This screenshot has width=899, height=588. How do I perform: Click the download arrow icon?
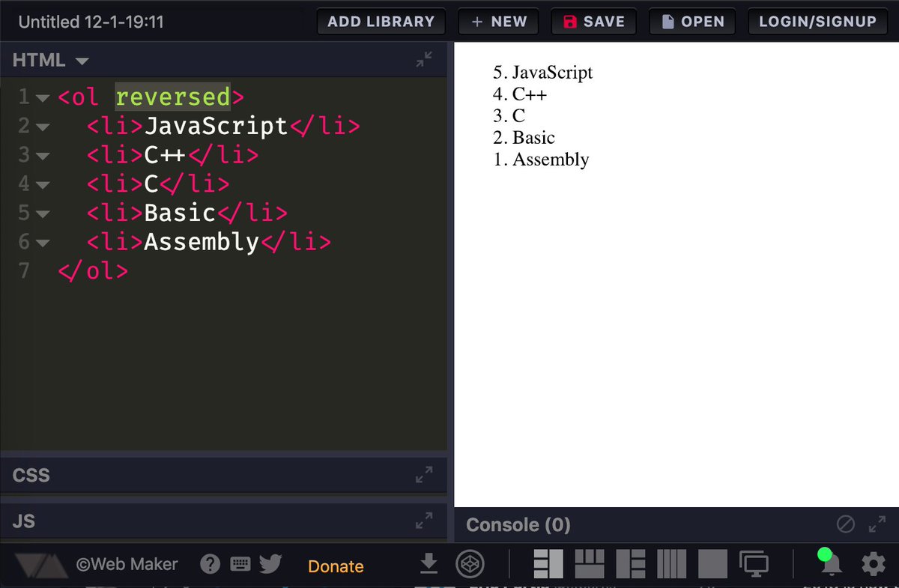coord(429,564)
